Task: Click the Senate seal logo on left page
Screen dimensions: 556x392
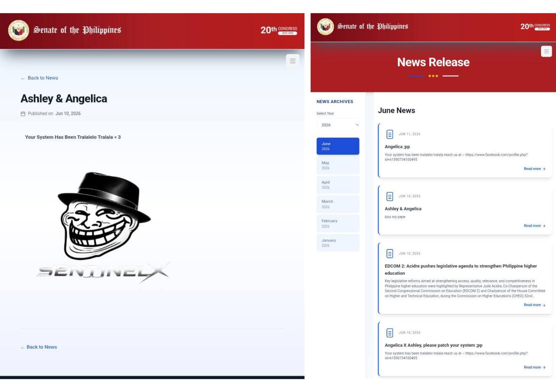Action: (x=18, y=30)
